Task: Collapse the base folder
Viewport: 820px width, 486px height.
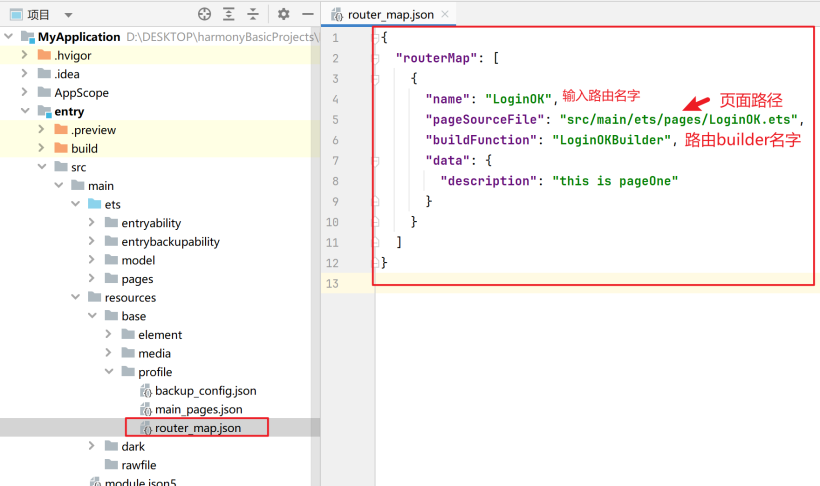Action: pyautogui.click(x=92, y=315)
